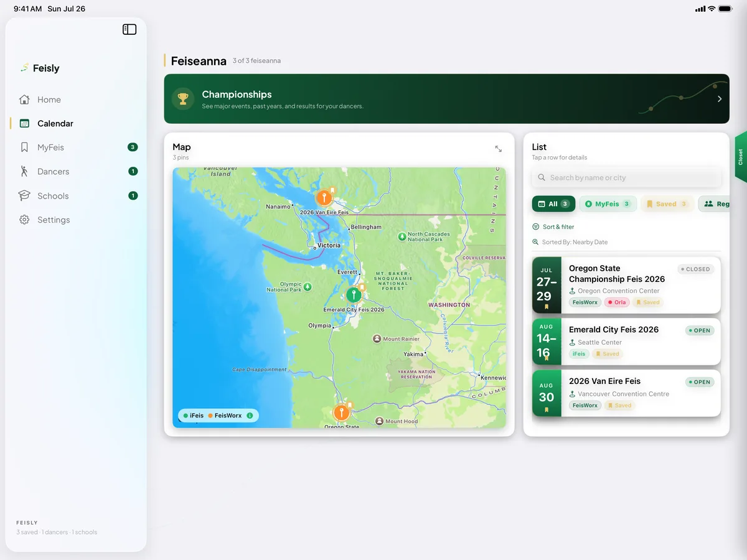Image resolution: width=747 pixels, height=560 pixels.
Task: Click the Sort & filter lines icon
Action: point(536,227)
